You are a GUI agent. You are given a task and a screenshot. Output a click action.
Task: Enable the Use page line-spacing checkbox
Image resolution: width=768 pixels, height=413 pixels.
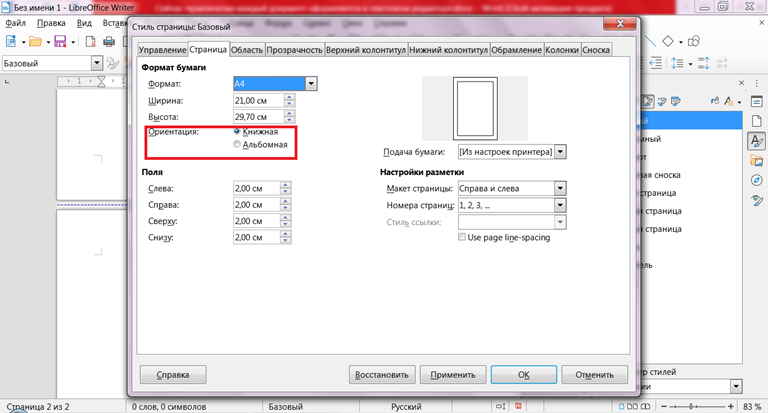[x=461, y=237]
